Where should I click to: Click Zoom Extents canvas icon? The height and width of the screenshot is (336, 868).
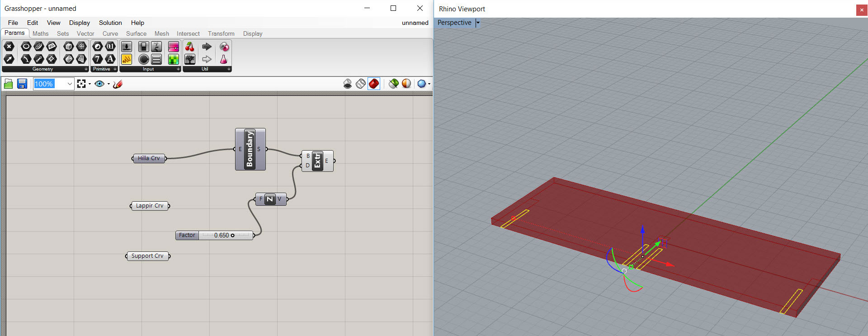point(81,84)
